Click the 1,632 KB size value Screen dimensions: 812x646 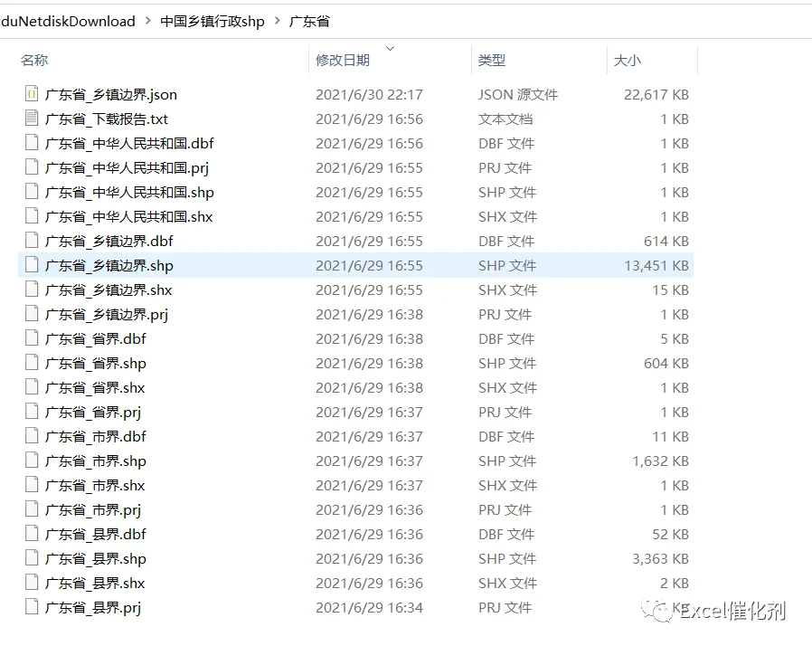(660, 461)
